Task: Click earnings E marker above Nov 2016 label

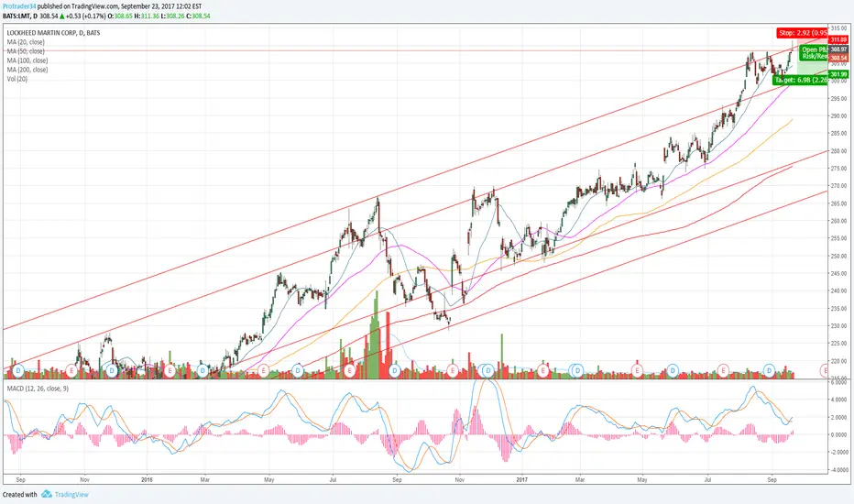Action: pyautogui.click(x=452, y=370)
